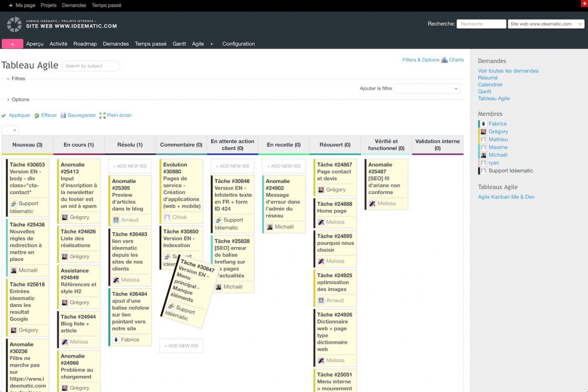588x392 pixels.
Task: Open Aperçu tab
Action: coord(35,44)
